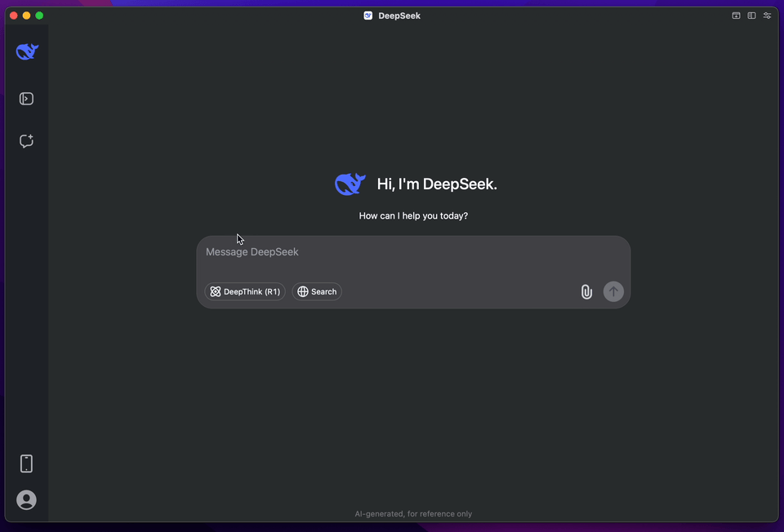The height and width of the screenshot is (532, 784).
Task: Click "How can I help you today?" text
Action: point(413,215)
